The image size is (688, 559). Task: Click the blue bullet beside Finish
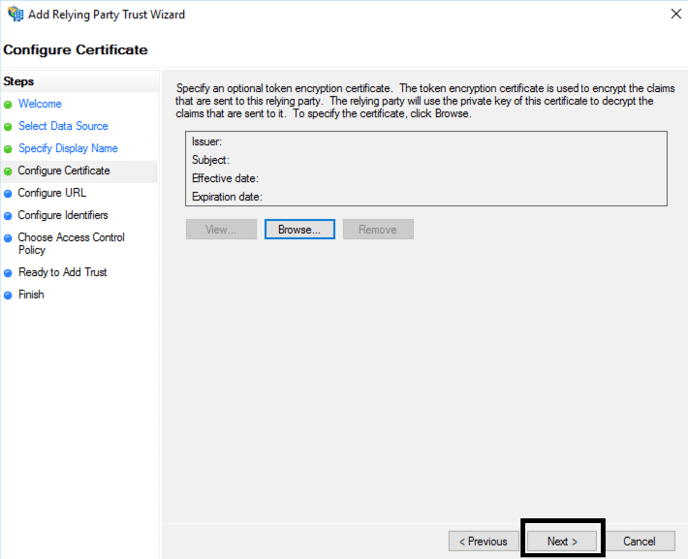coord(8,295)
